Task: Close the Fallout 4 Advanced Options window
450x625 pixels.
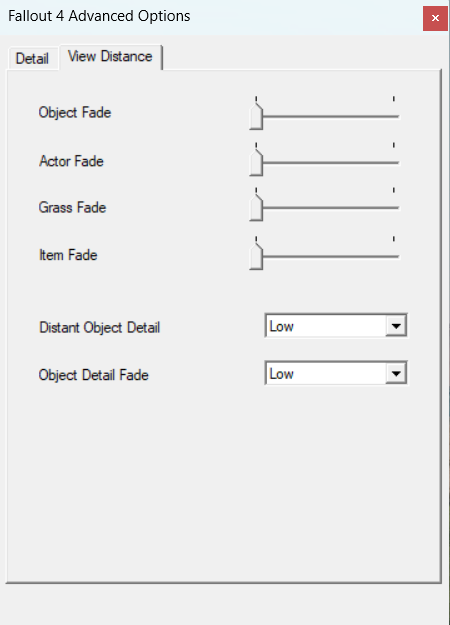Action: click(x=435, y=18)
